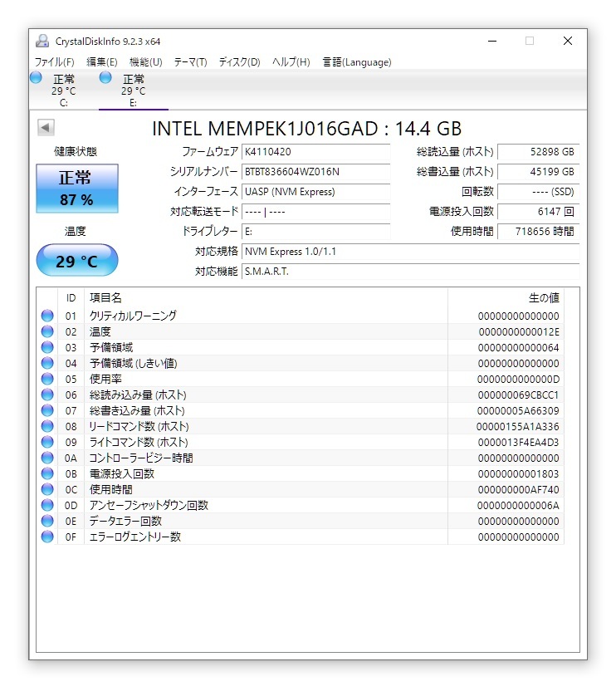Click status orb for コントローラービジー時間 row
The image size is (616, 696).
point(47,458)
